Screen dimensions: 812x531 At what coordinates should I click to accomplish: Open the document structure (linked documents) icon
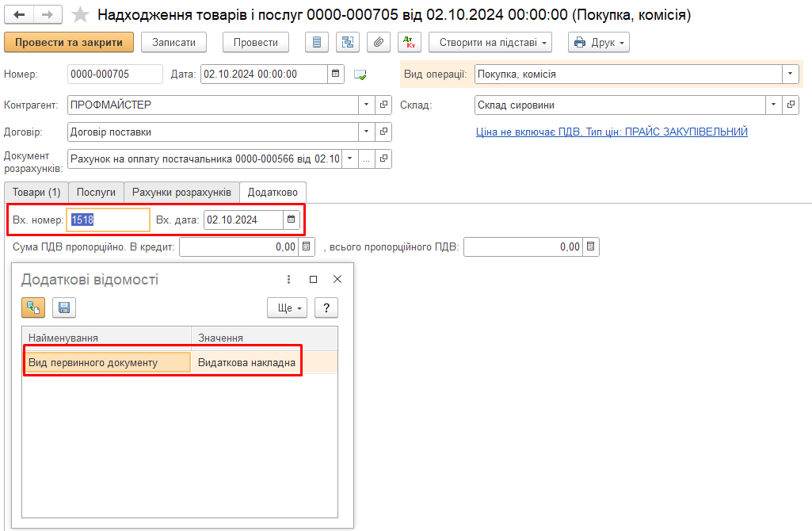[348, 42]
